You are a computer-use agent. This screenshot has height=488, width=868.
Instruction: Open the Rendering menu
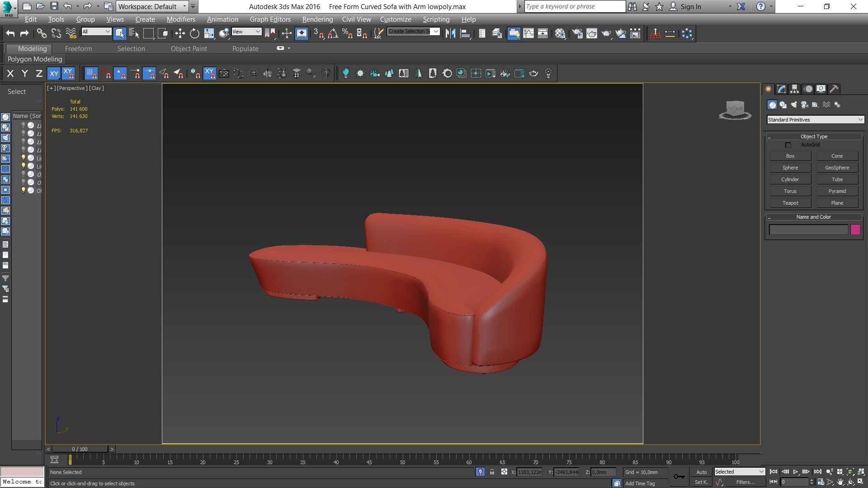tap(317, 19)
